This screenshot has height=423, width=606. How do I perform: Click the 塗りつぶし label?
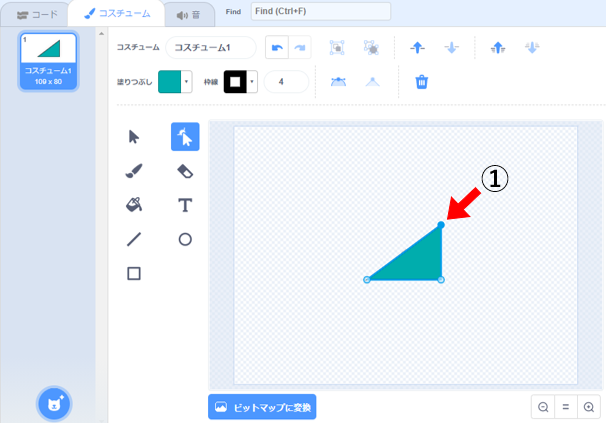[x=134, y=82]
